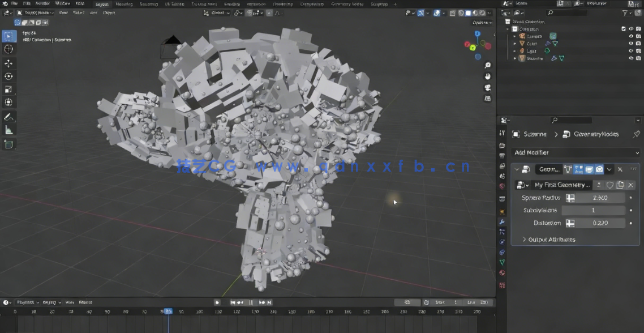Activate the Measure tool
Image resolution: width=644 pixels, height=333 pixels.
(x=8, y=130)
